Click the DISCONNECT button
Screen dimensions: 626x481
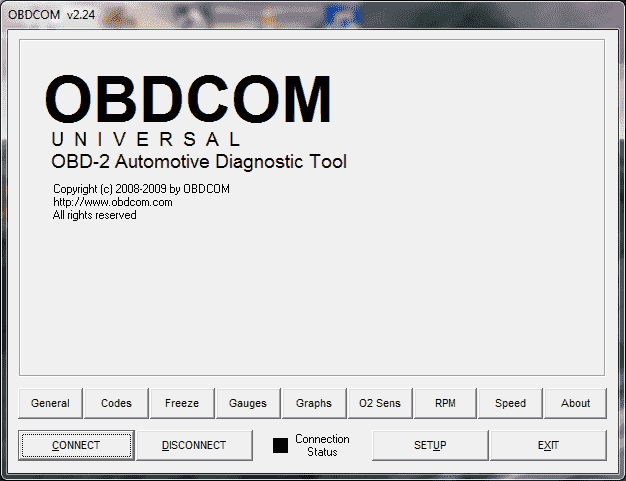coord(194,445)
